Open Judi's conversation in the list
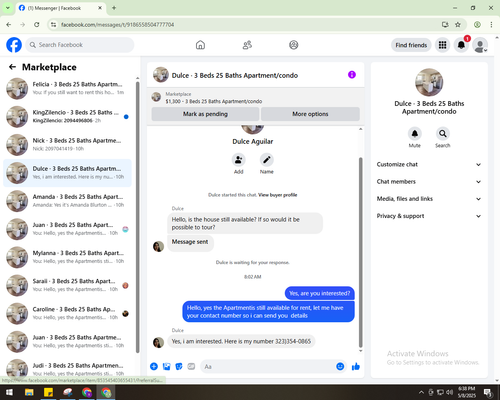This screenshot has height=400, width=500. pyautogui.click(x=67, y=369)
